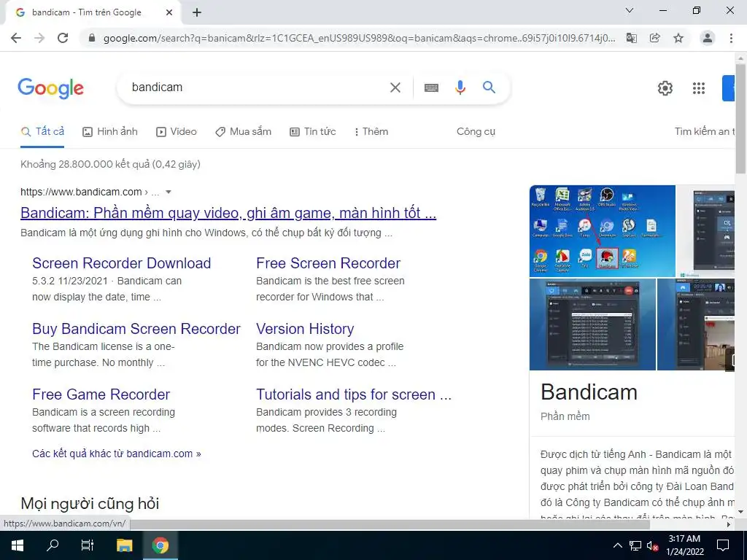Image resolution: width=747 pixels, height=560 pixels.
Task: Open the network tray icon
Action: click(x=635, y=545)
